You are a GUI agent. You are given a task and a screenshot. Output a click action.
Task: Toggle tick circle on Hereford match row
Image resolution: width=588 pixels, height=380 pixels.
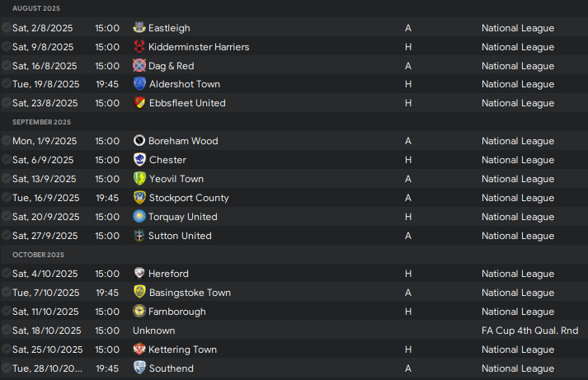(6, 273)
